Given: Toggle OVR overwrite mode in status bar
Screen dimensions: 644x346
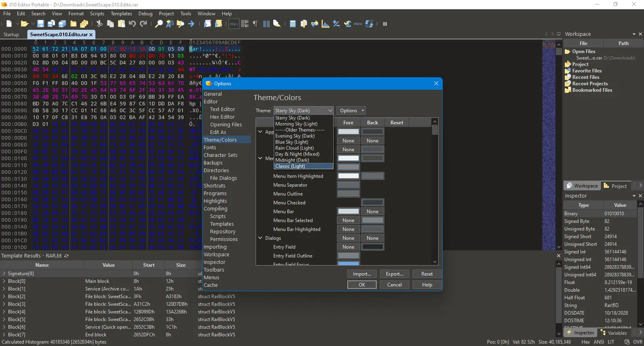Looking at the screenshot, I should tap(638, 342).
